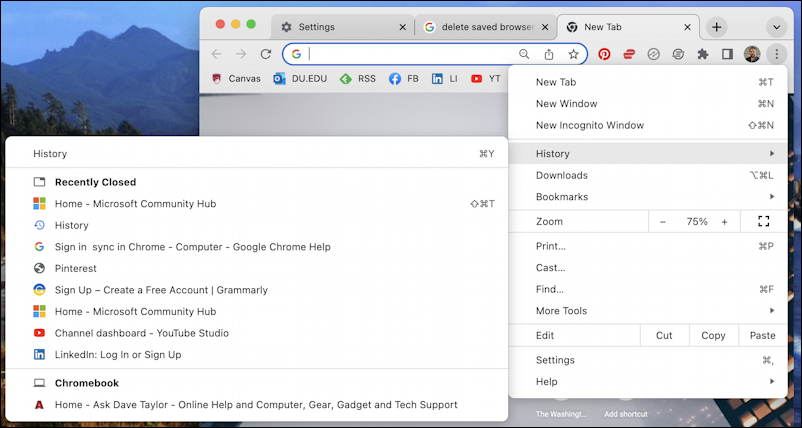
Task: Expand the Help submenu
Action: point(648,382)
